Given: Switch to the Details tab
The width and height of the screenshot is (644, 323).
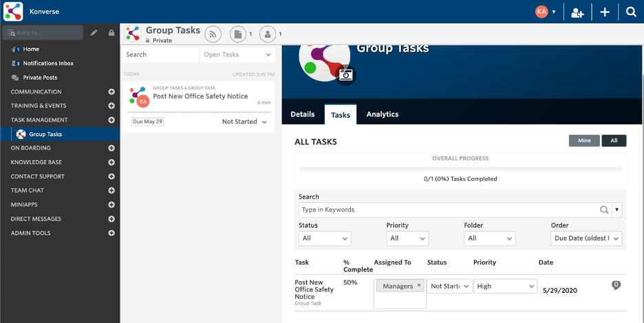Looking at the screenshot, I should tap(302, 114).
